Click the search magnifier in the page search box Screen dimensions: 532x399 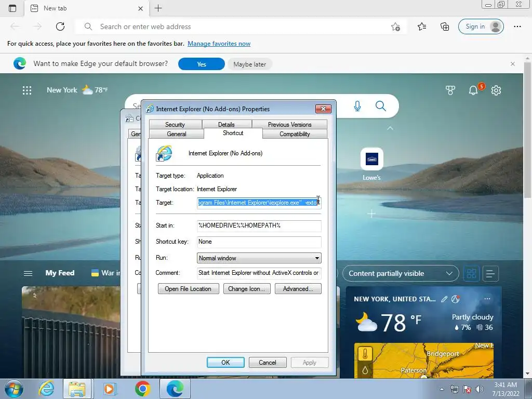coord(381,106)
